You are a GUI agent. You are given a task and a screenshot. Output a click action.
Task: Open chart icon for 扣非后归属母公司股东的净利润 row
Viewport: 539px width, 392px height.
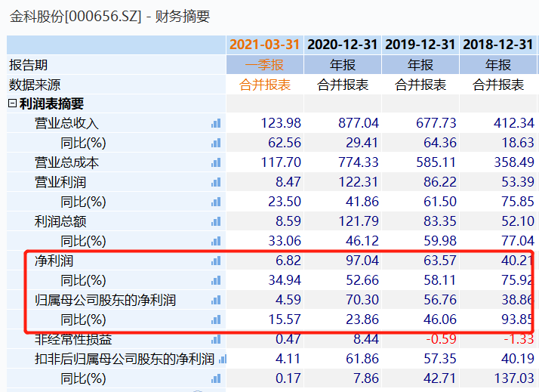pos(223,359)
